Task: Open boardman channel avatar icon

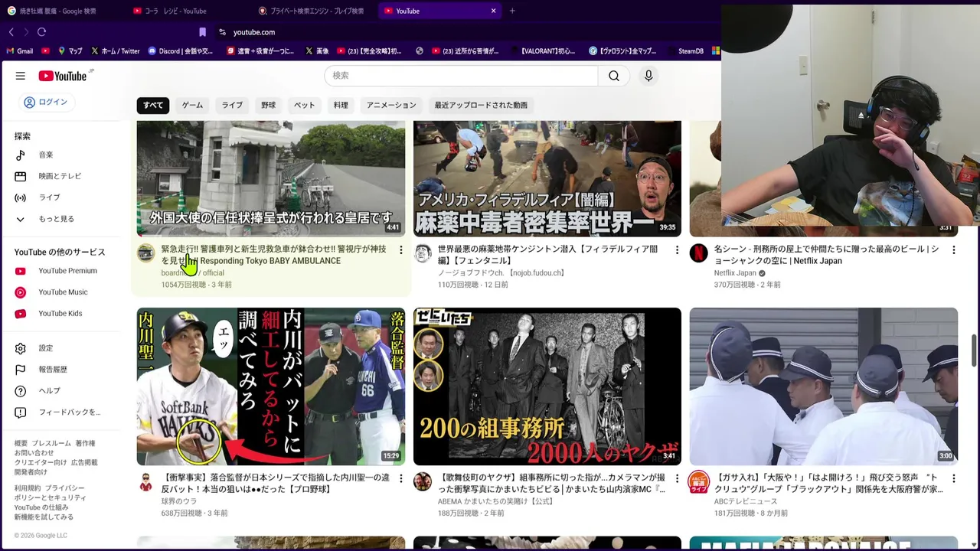Action: click(x=146, y=253)
